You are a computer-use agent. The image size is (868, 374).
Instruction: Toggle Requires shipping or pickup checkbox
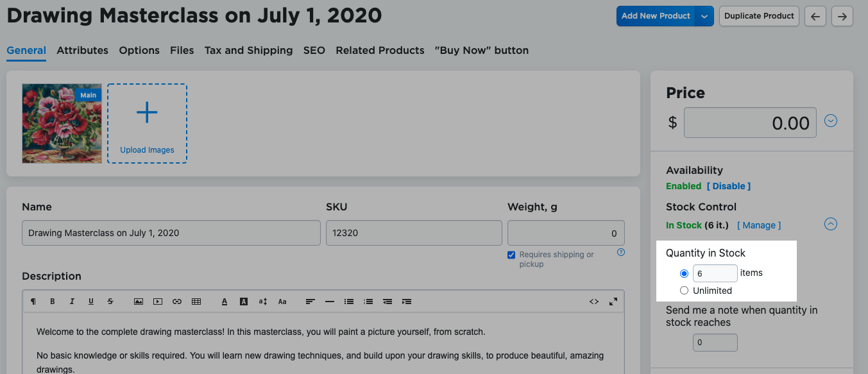[x=511, y=255]
